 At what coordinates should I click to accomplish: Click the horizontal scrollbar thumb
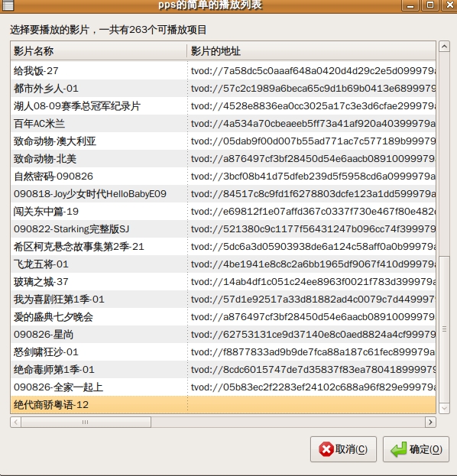86,422
